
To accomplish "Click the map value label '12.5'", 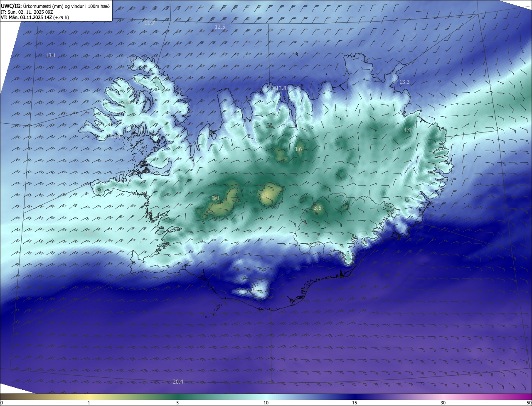I will (220, 27).
